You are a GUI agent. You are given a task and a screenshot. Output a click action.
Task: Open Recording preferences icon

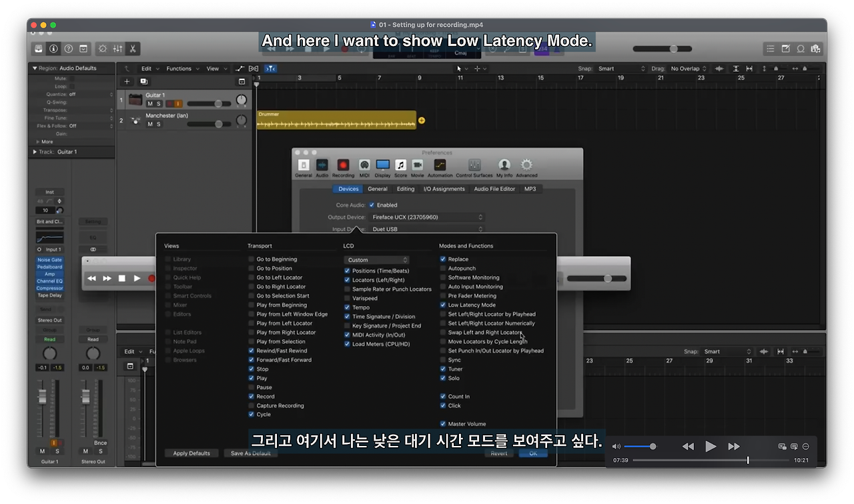[343, 167]
